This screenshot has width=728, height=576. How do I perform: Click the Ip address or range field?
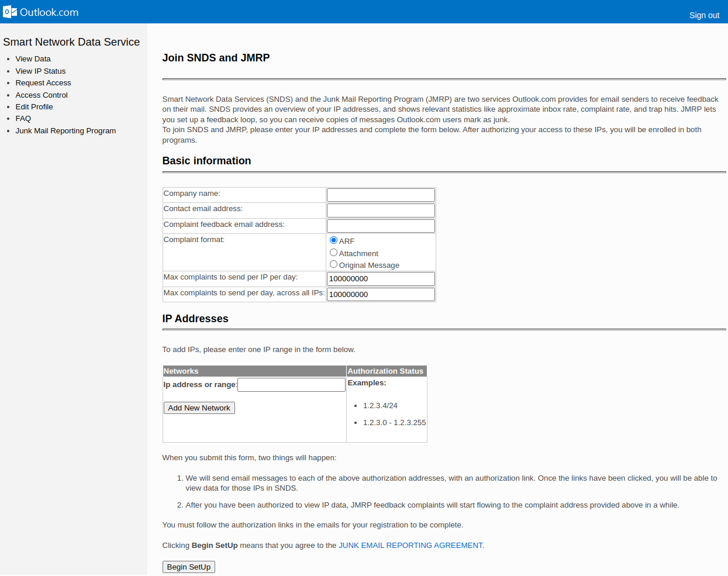click(x=291, y=385)
